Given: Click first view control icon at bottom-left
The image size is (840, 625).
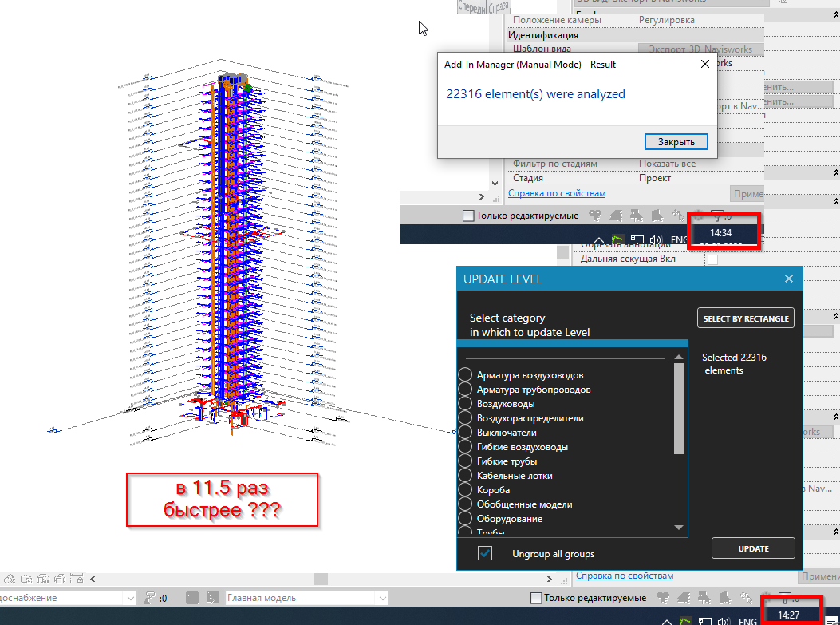Looking at the screenshot, I should pos(10,579).
